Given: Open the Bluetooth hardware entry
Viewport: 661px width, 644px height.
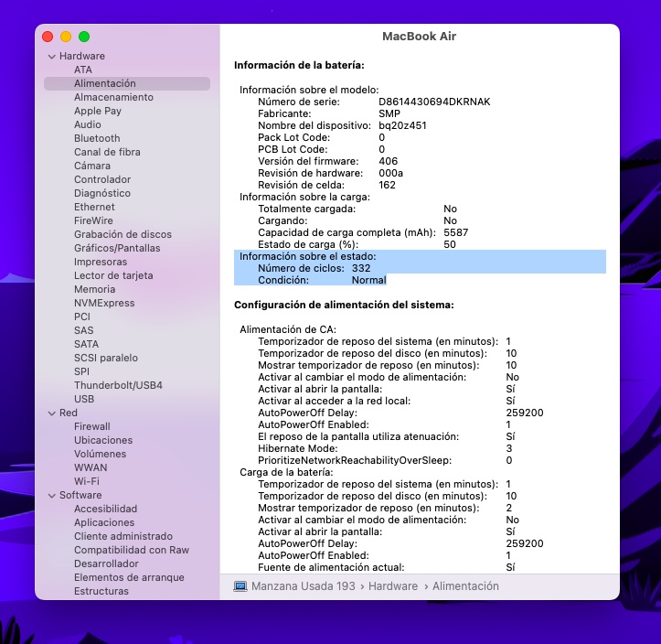Looking at the screenshot, I should tap(97, 138).
